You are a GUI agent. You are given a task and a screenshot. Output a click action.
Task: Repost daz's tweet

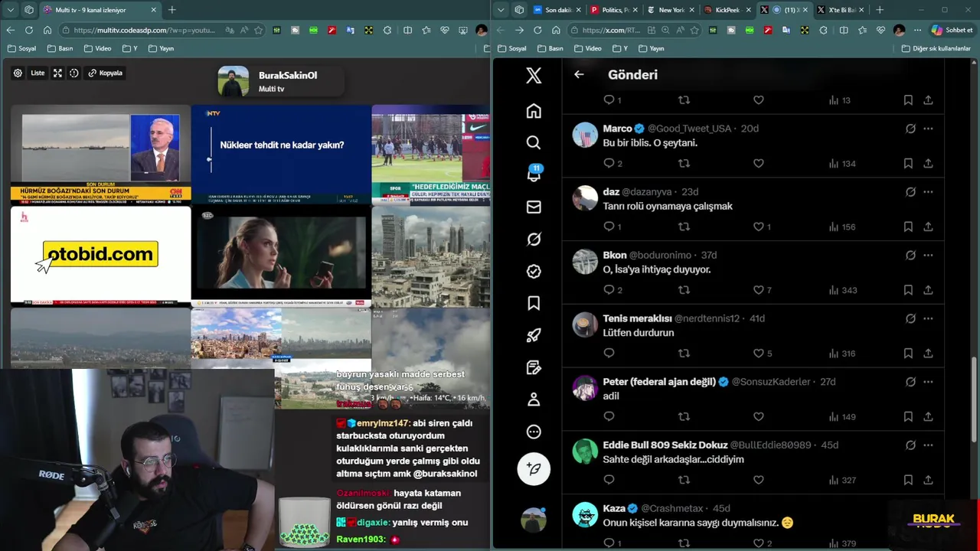[x=684, y=227]
